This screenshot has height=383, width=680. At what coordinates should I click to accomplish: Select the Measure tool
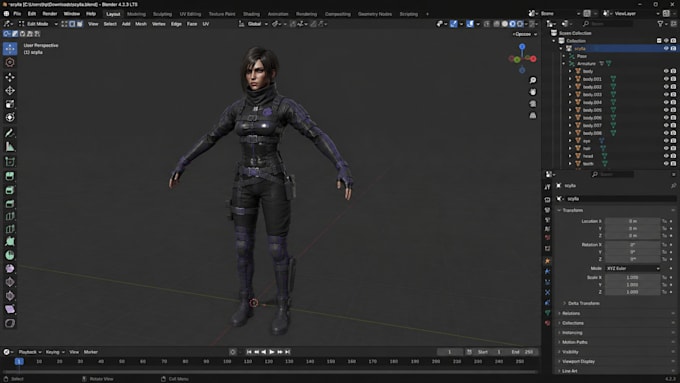(10, 147)
